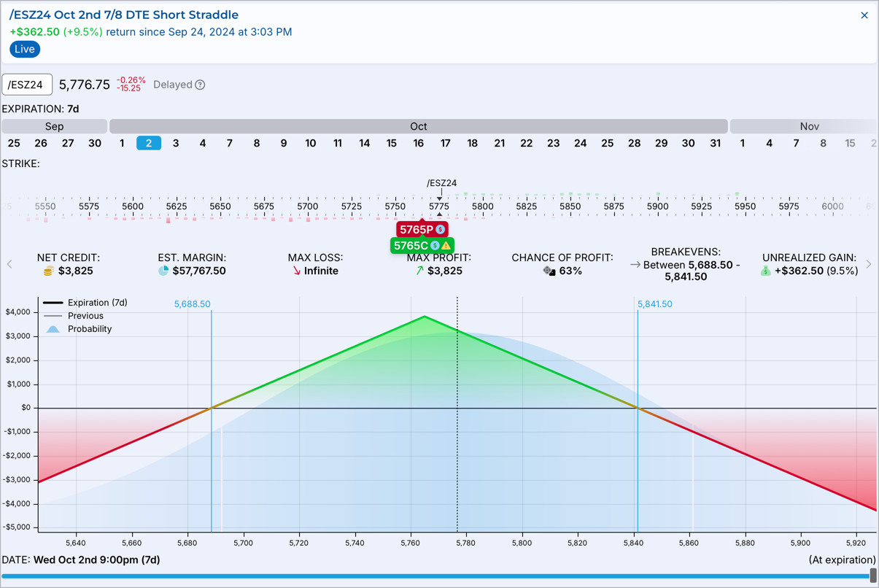Select the Nov month expiration bar
The image size is (879, 588).
click(805, 126)
